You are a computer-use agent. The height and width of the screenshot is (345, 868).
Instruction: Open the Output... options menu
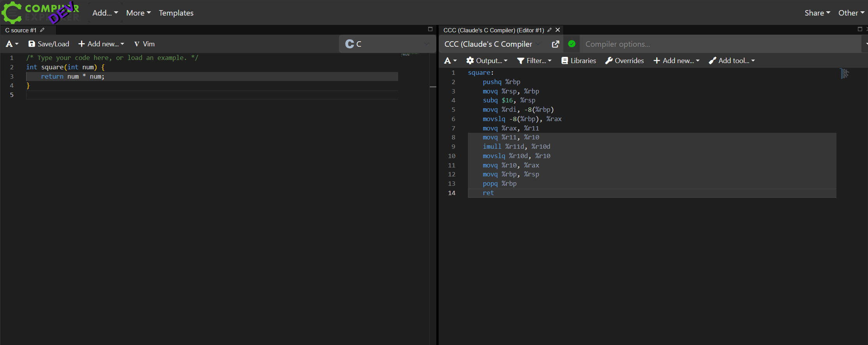(487, 61)
